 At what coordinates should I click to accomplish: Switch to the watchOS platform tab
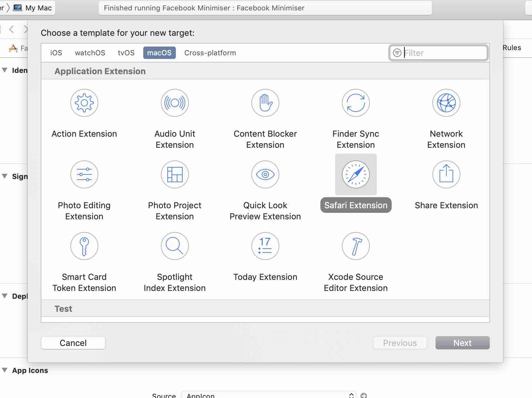(90, 53)
